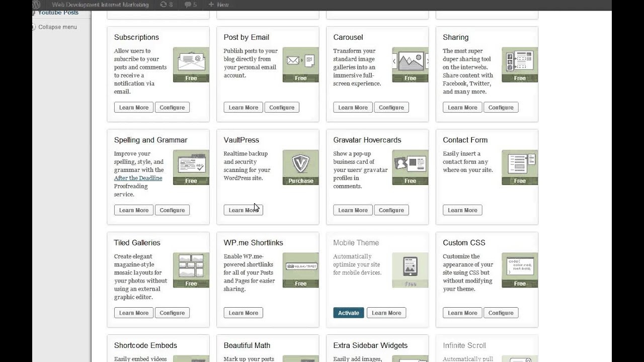Click the Carousel module title
Viewport: 644px width, 362px height.
click(x=348, y=37)
